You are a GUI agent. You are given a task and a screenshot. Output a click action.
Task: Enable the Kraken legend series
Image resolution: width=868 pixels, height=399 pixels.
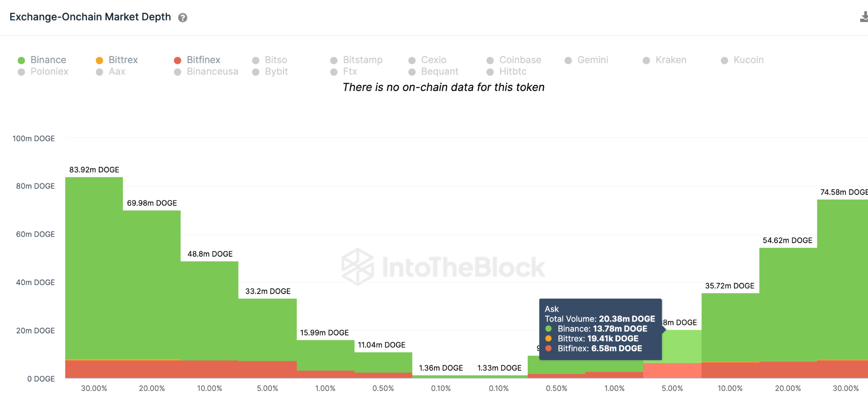click(665, 60)
